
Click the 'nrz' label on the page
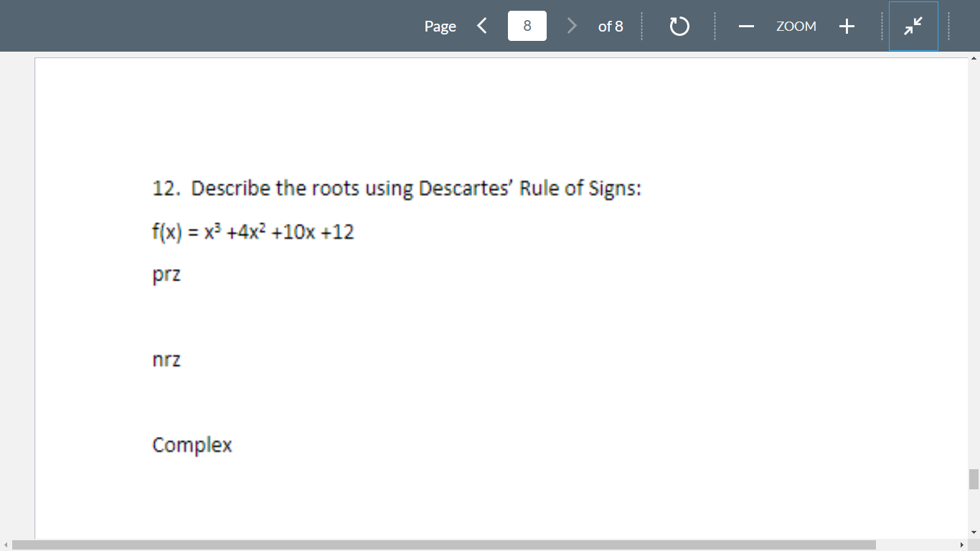[x=166, y=359]
